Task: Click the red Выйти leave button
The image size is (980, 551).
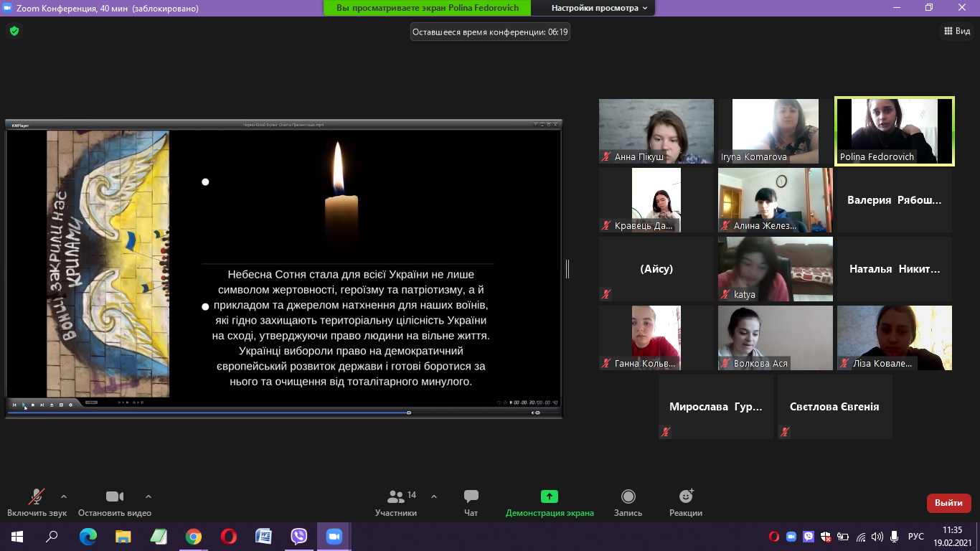Action: coord(949,503)
